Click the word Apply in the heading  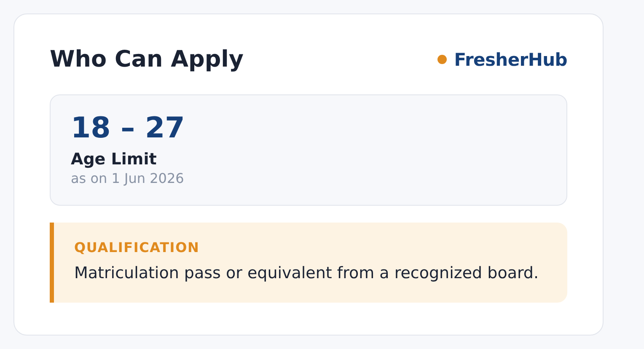pos(207,60)
